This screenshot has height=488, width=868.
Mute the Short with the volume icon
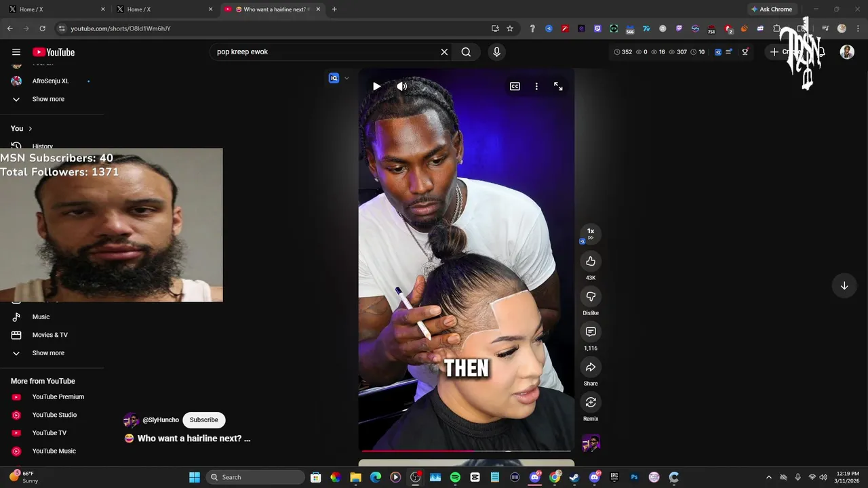(x=401, y=86)
